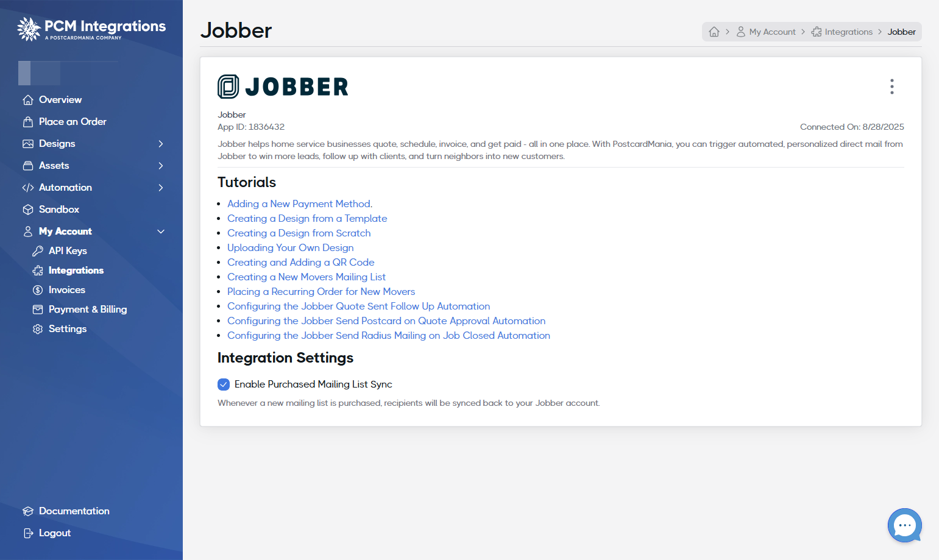Screen dimensions: 939x560
Task: Click Enable Purchased Mailing List Sync label
Action: pyautogui.click(x=313, y=385)
